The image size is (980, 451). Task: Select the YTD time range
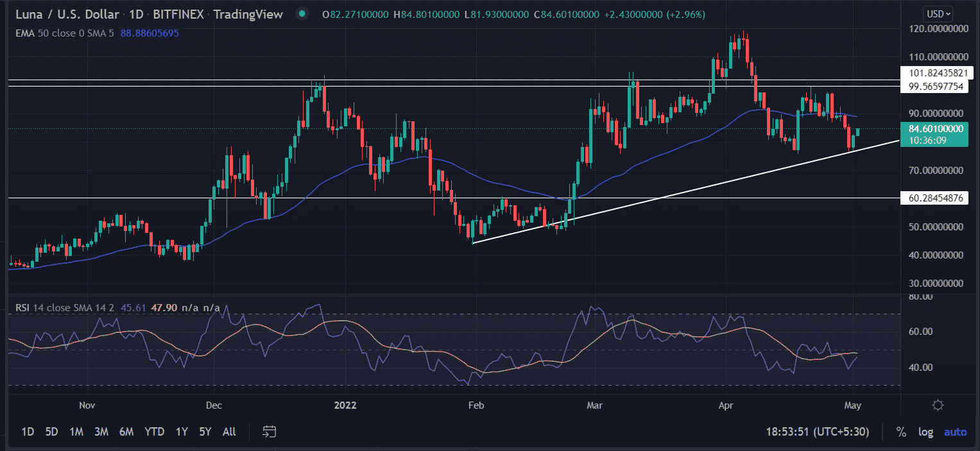(x=154, y=432)
